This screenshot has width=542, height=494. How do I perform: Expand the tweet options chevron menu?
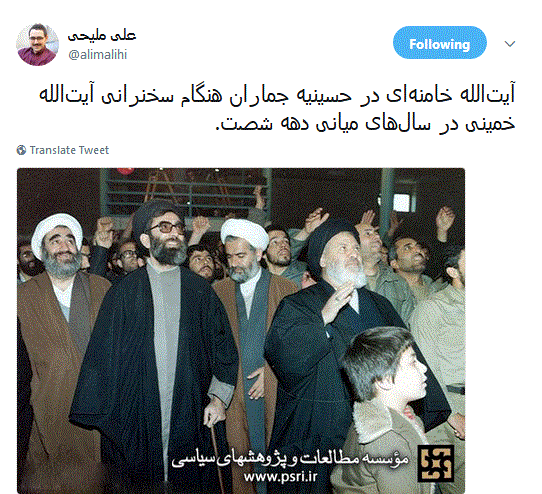pyautogui.click(x=510, y=44)
